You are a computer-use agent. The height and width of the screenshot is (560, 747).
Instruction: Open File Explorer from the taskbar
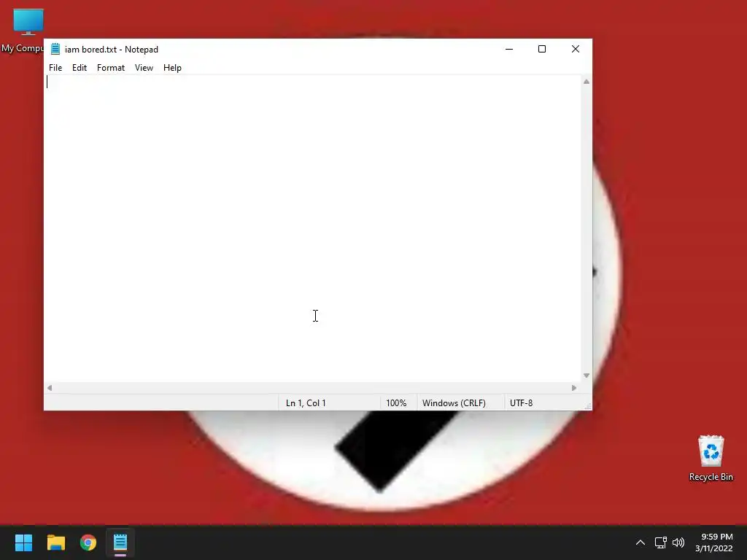[55, 542]
